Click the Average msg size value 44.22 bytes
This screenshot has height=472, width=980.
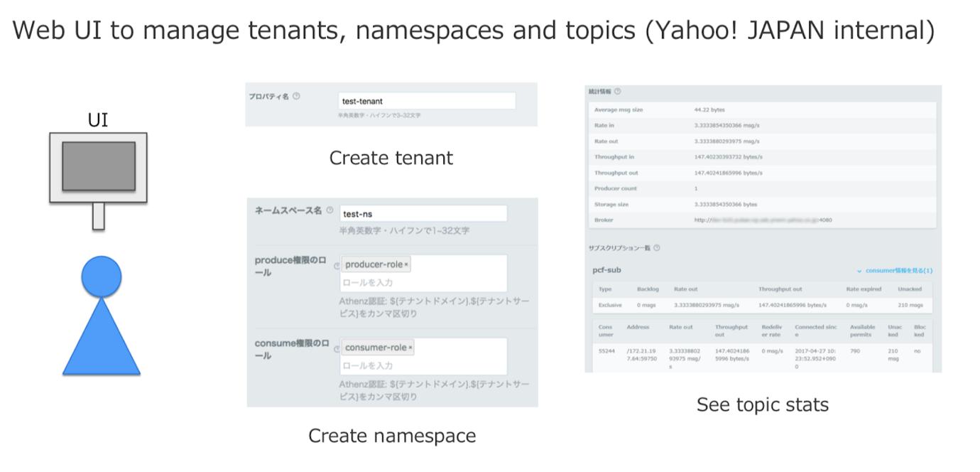(709, 110)
